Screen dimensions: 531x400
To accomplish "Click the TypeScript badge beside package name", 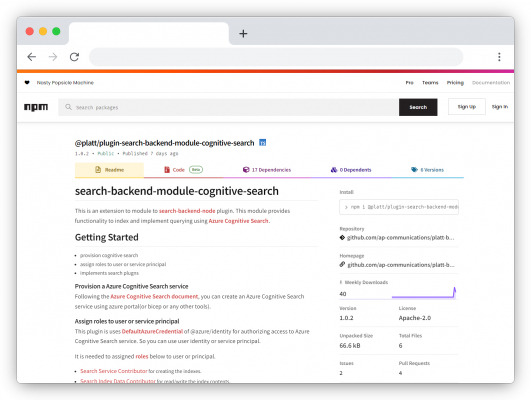I will click(262, 143).
